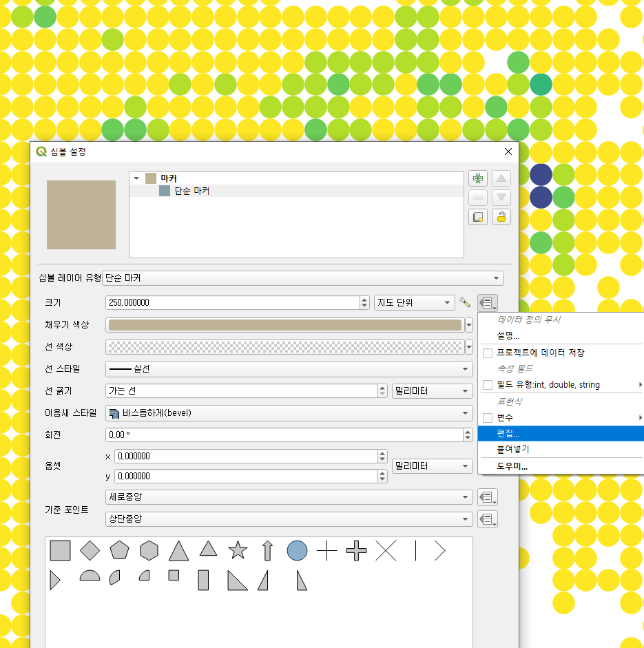
Task: Select the 마커 root symbol row
Action: click(296, 178)
